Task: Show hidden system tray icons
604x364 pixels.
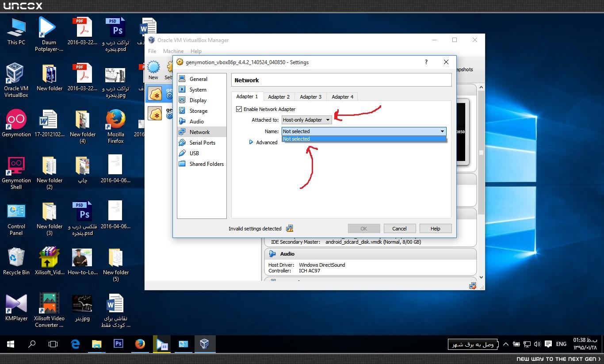Action: pyautogui.click(x=506, y=344)
